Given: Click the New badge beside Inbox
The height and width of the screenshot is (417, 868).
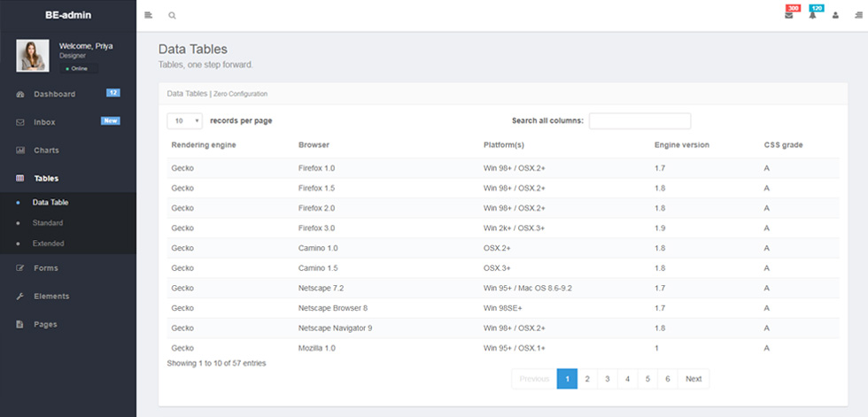Looking at the screenshot, I should 110,121.
